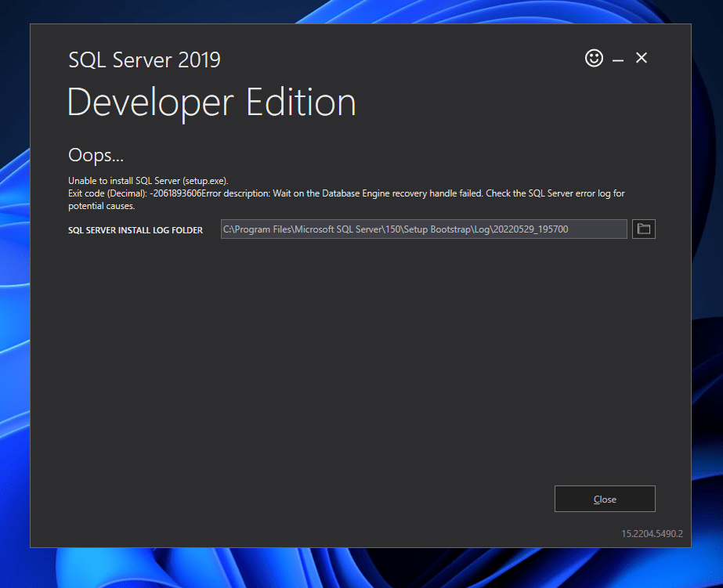Click the 'Unable to install SQL Server' message
723x588 pixels.
click(148, 181)
